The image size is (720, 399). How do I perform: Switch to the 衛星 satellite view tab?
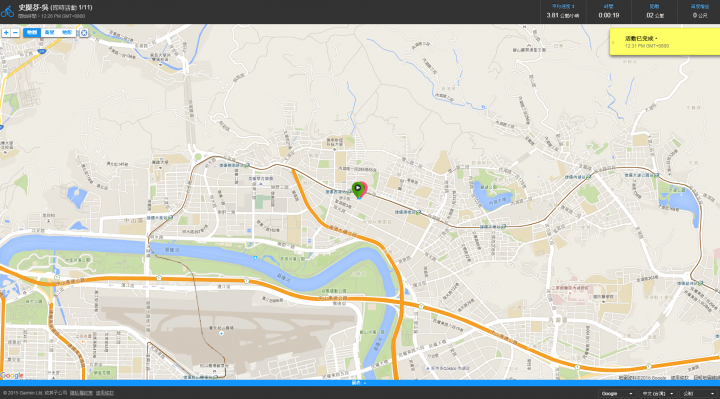coord(49,33)
